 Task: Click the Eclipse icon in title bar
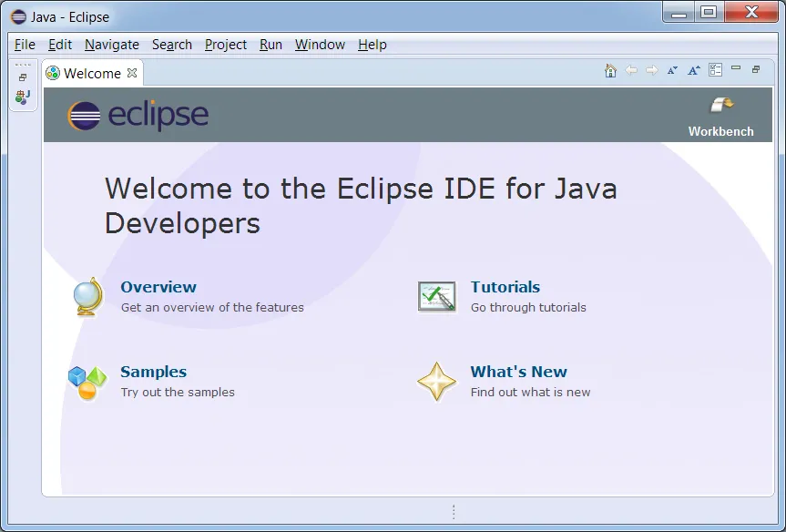(18, 17)
